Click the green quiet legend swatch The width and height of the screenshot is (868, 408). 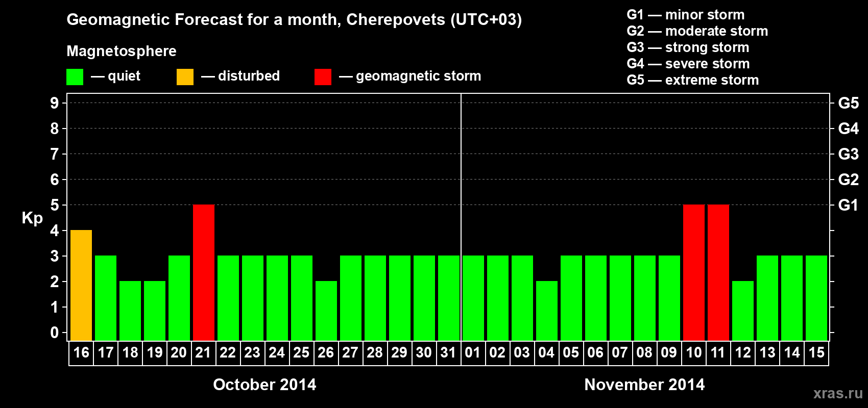tap(75, 77)
